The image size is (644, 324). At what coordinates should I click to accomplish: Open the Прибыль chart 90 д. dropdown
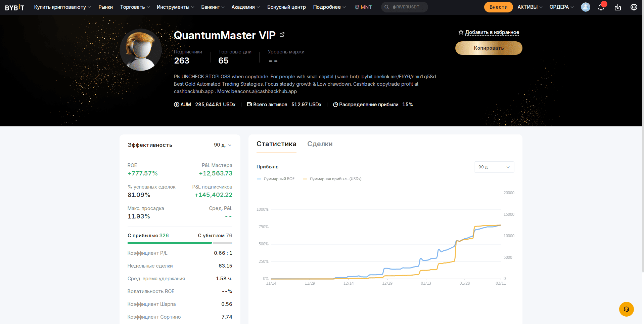[x=494, y=167]
